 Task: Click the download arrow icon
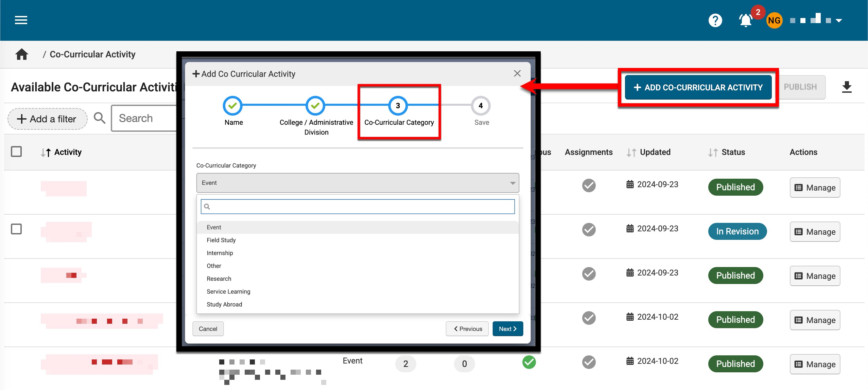847,87
